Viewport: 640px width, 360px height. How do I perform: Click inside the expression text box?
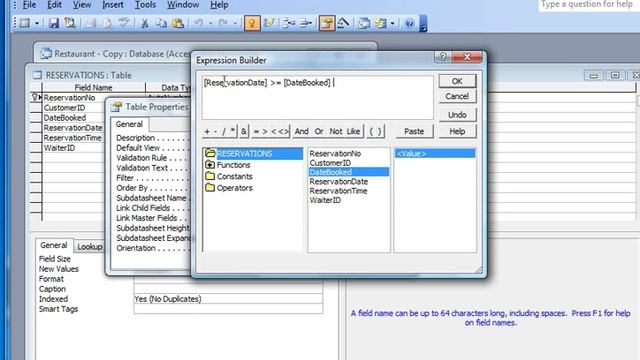pyautogui.click(x=318, y=98)
